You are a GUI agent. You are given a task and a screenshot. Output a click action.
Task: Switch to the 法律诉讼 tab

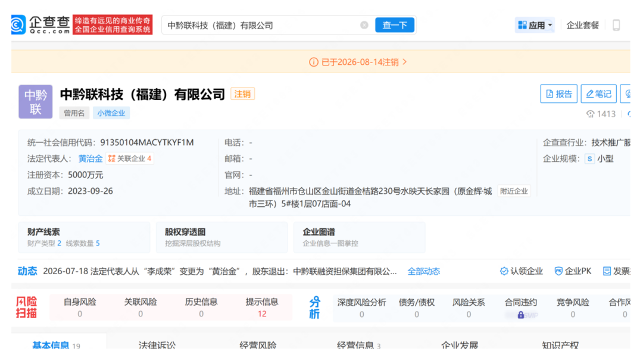(x=157, y=345)
